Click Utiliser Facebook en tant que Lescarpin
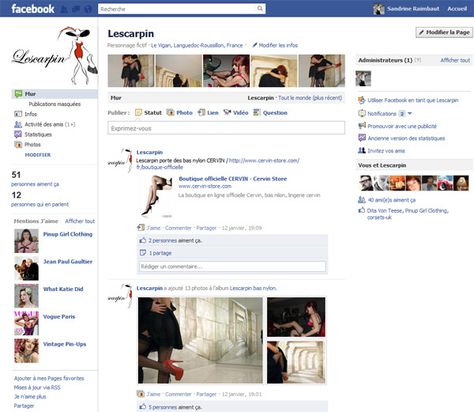The width and height of the screenshot is (474, 412). click(x=413, y=100)
